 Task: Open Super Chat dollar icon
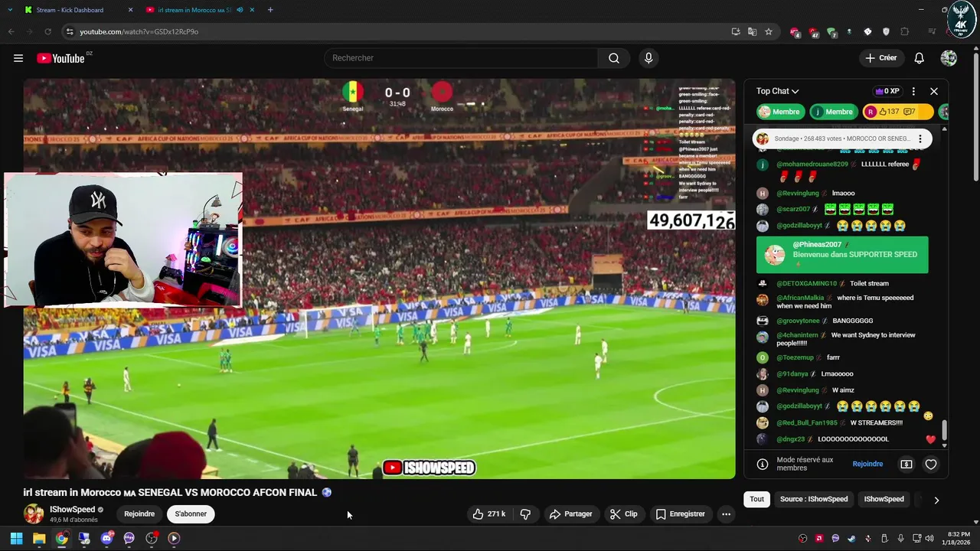pyautogui.click(x=906, y=464)
